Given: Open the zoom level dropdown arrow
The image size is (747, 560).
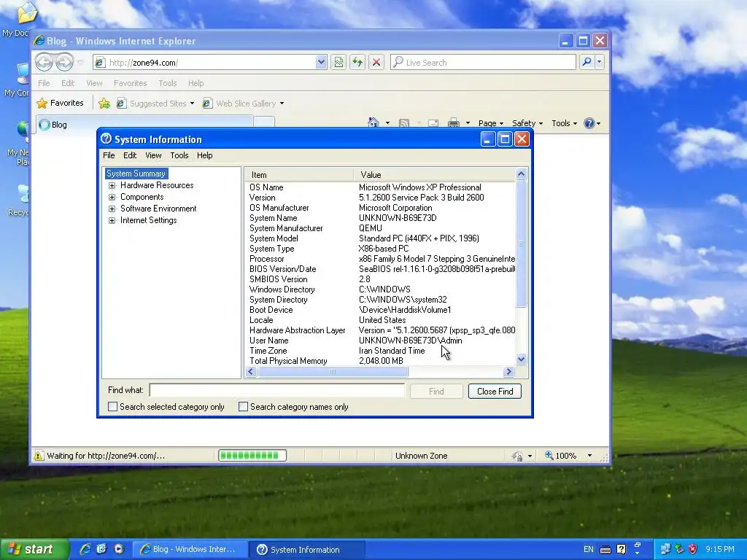Looking at the screenshot, I should [x=589, y=456].
